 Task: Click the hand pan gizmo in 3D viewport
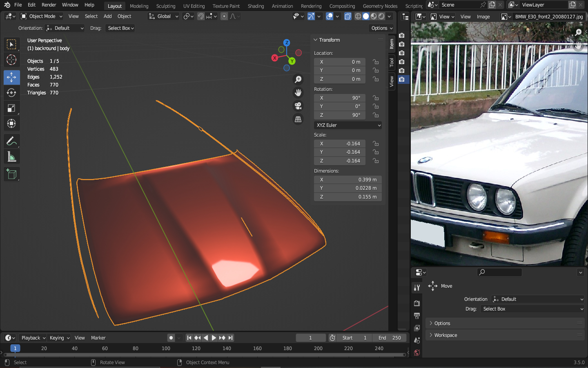[298, 93]
